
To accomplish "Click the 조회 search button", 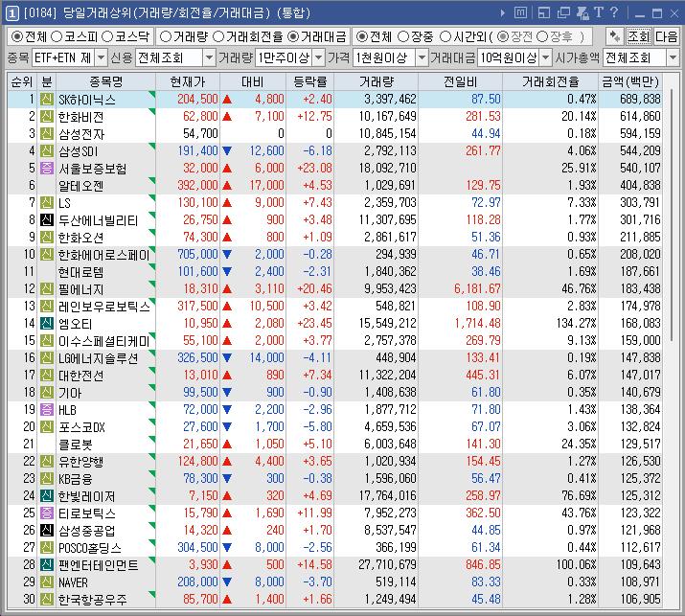I will 639,36.
